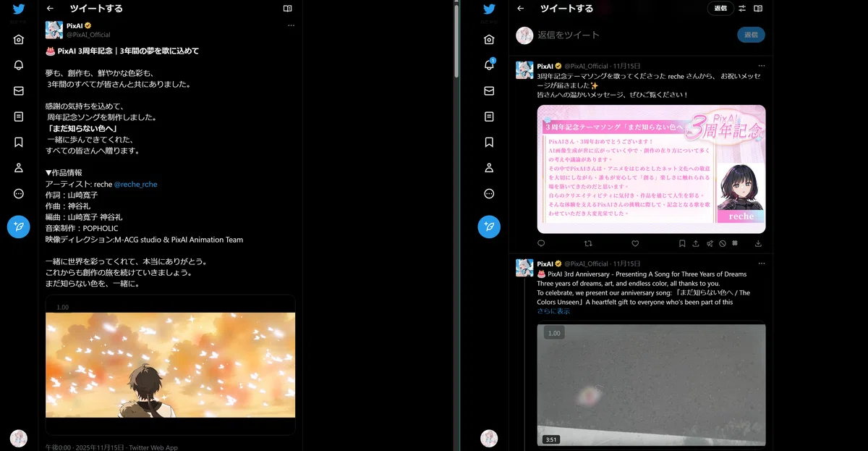
Task: Open Lists in the left window sidebar
Action: tap(19, 117)
